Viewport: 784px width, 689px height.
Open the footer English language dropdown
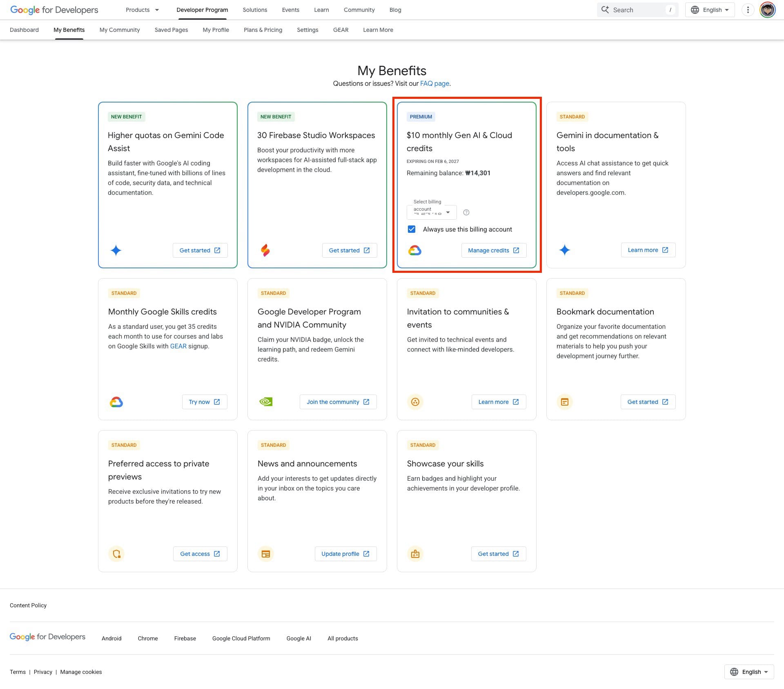click(749, 672)
